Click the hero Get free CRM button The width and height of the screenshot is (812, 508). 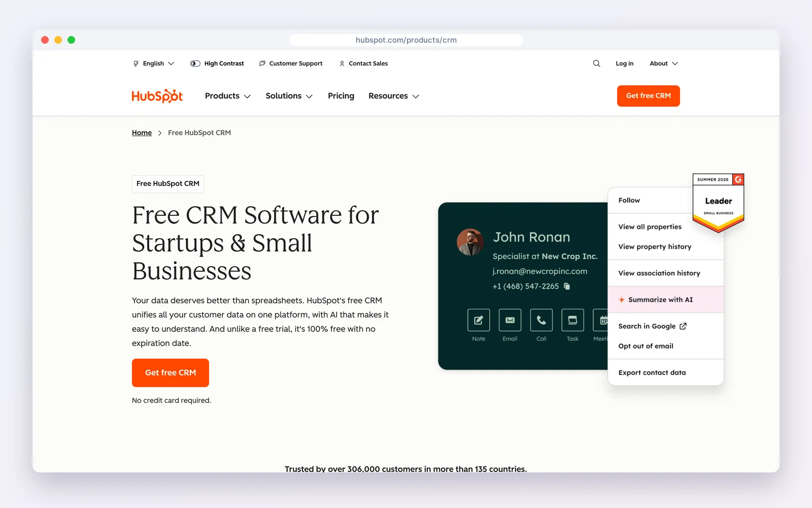[x=171, y=373]
